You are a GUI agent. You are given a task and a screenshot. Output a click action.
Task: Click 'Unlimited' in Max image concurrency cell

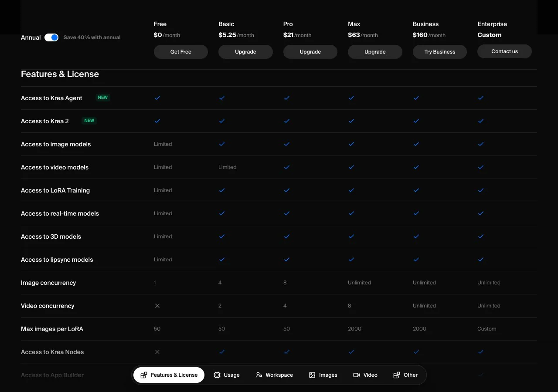(x=359, y=283)
